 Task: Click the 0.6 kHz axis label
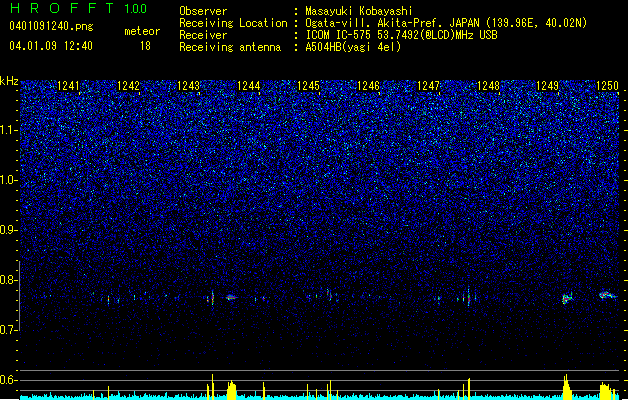click(x=8, y=380)
